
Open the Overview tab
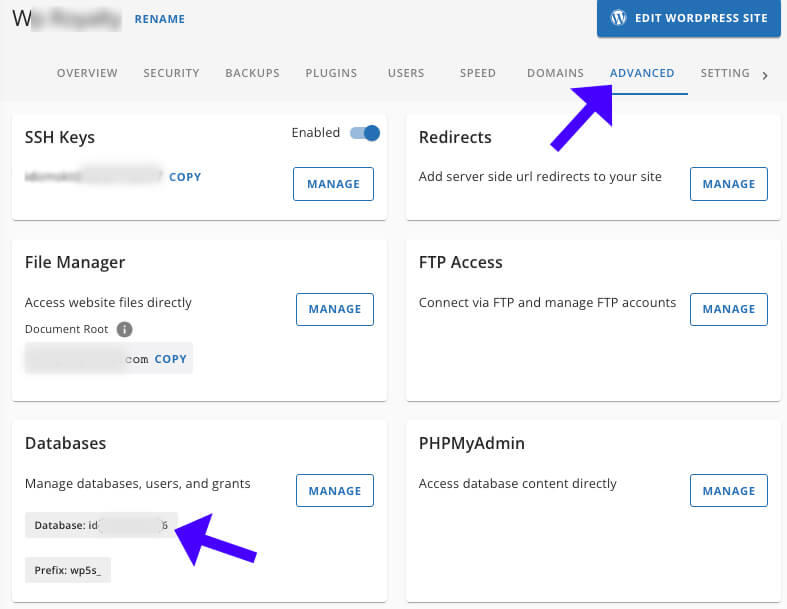(87, 73)
